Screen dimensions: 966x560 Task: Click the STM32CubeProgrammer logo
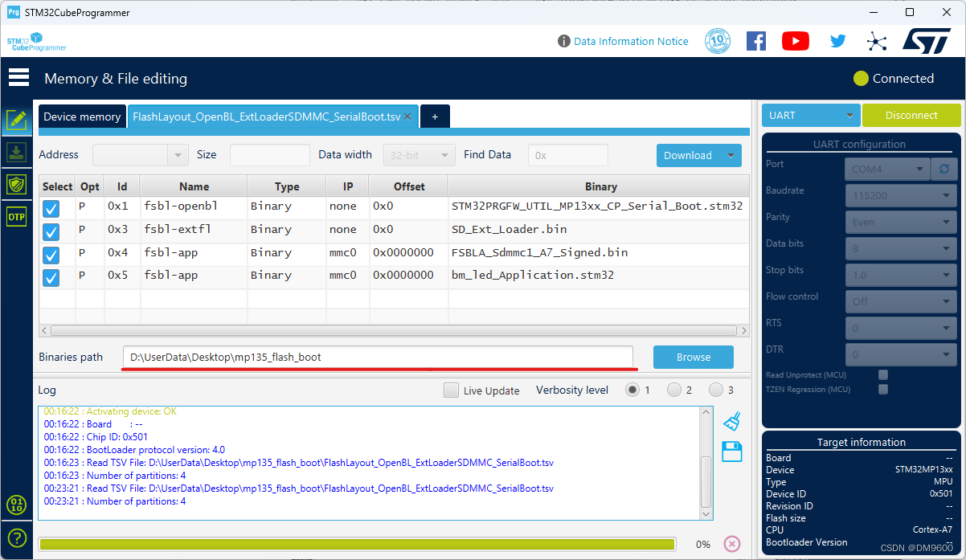click(36, 42)
